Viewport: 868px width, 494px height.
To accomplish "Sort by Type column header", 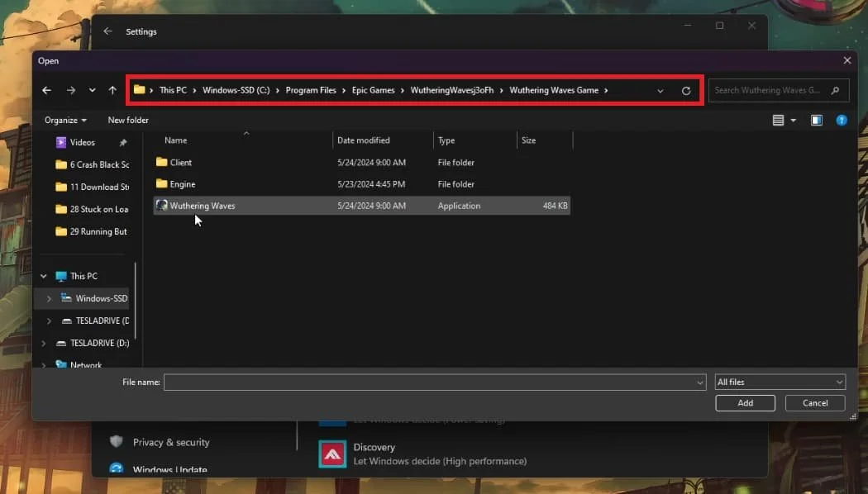I will (446, 140).
